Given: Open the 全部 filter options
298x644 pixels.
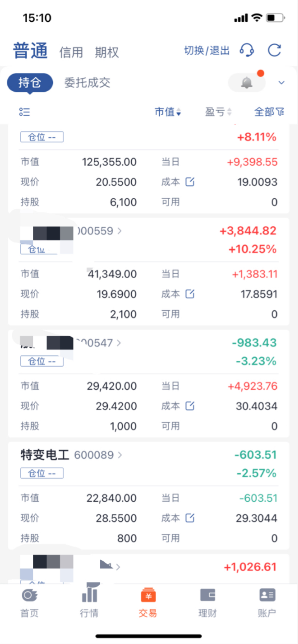Looking at the screenshot, I should 269,112.
